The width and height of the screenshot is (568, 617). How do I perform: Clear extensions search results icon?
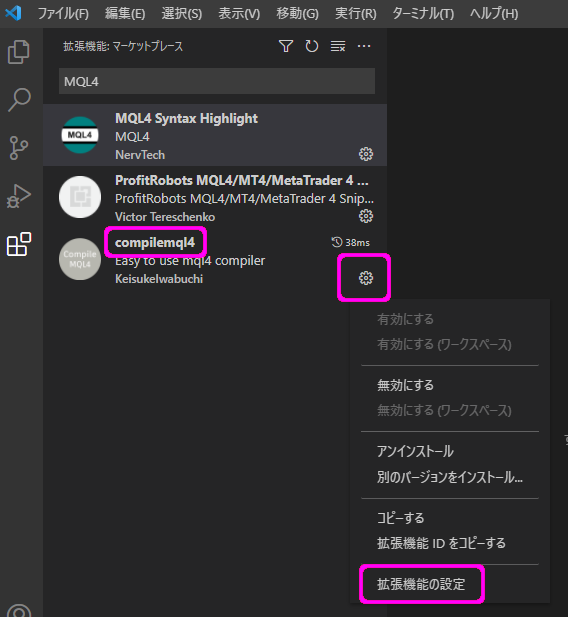coord(338,46)
